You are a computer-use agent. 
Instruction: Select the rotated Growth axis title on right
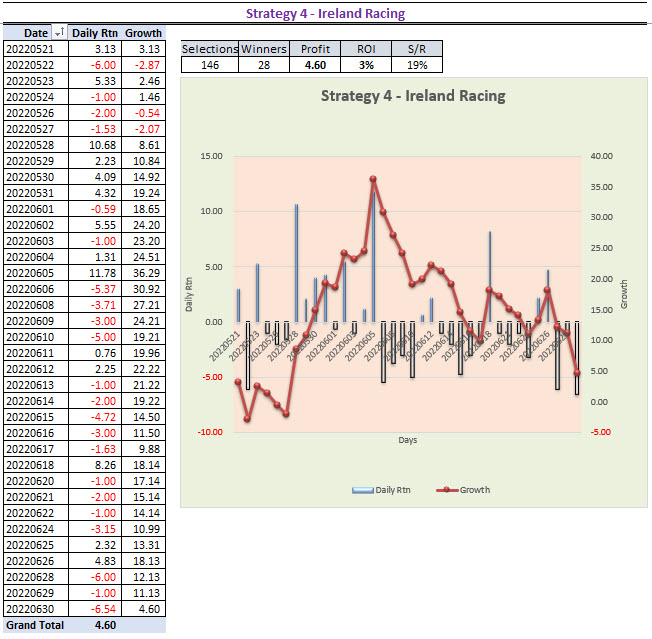625,293
